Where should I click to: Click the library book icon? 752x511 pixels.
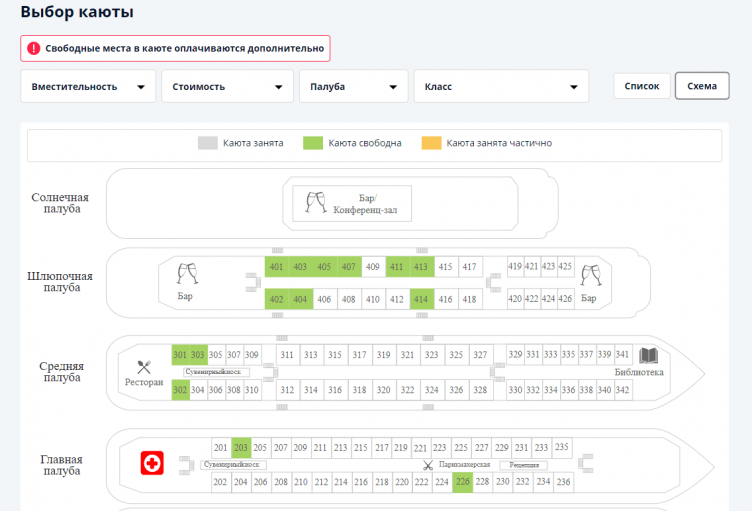[648, 356]
